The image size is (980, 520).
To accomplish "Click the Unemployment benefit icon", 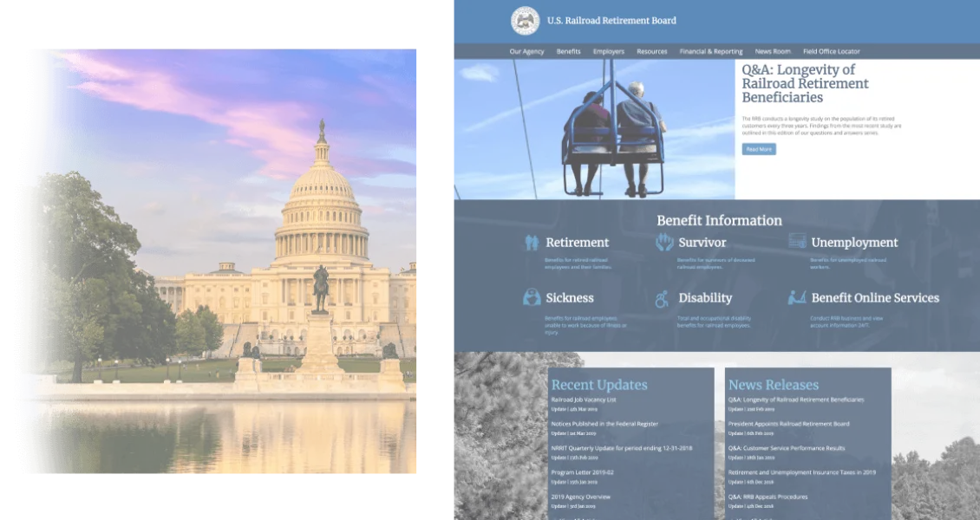I will (797, 242).
